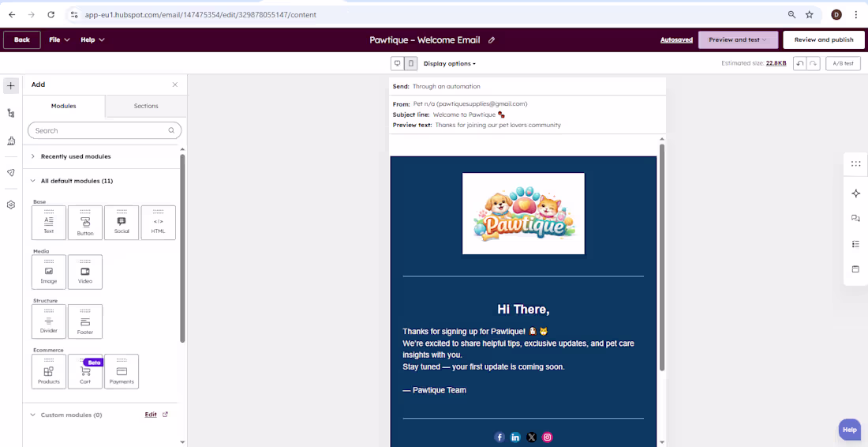The height and width of the screenshot is (447, 868).
Task: Click the redo arrow button
Action: 813,64
